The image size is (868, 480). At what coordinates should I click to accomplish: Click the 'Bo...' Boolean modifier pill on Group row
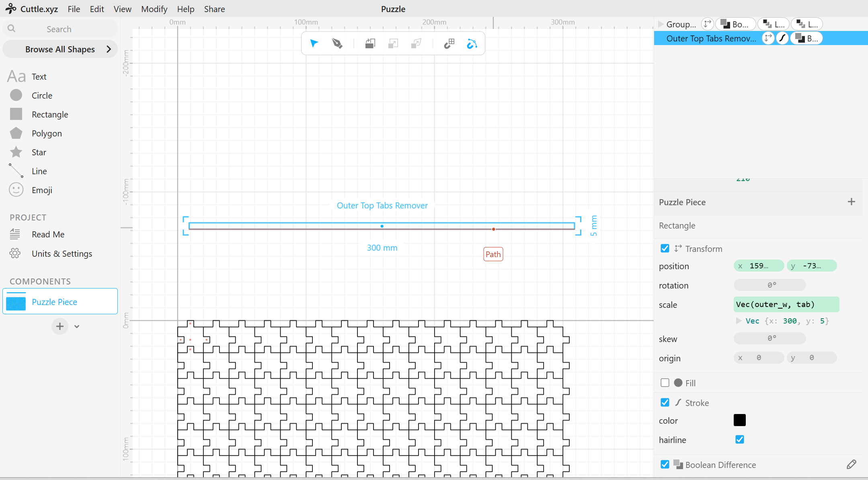736,24
